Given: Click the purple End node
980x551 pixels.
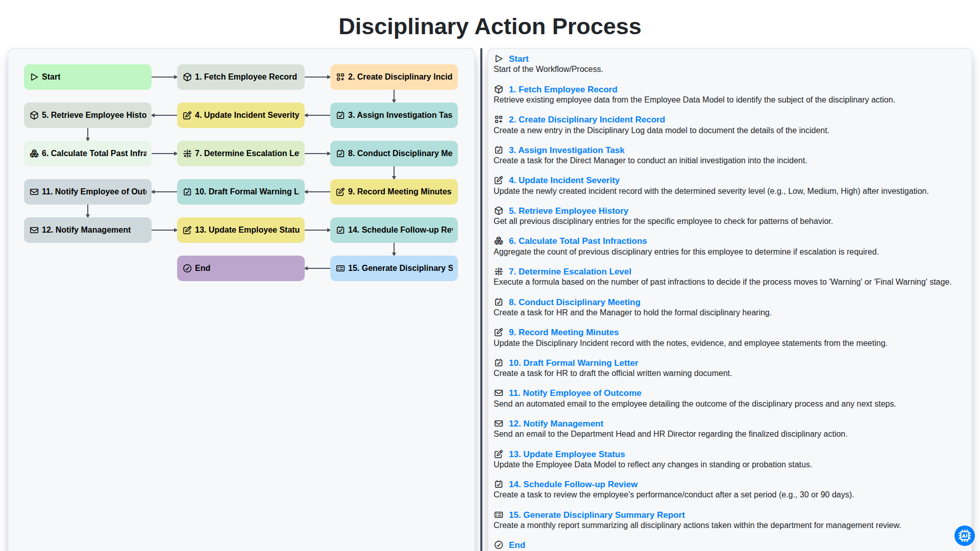Looking at the screenshot, I should pos(241,268).
